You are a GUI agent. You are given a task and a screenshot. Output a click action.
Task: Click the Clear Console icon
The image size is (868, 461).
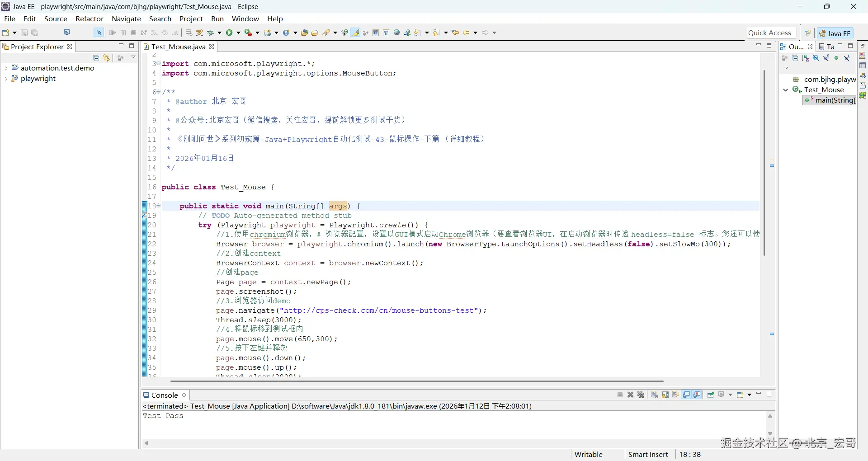tap(655, 395)
